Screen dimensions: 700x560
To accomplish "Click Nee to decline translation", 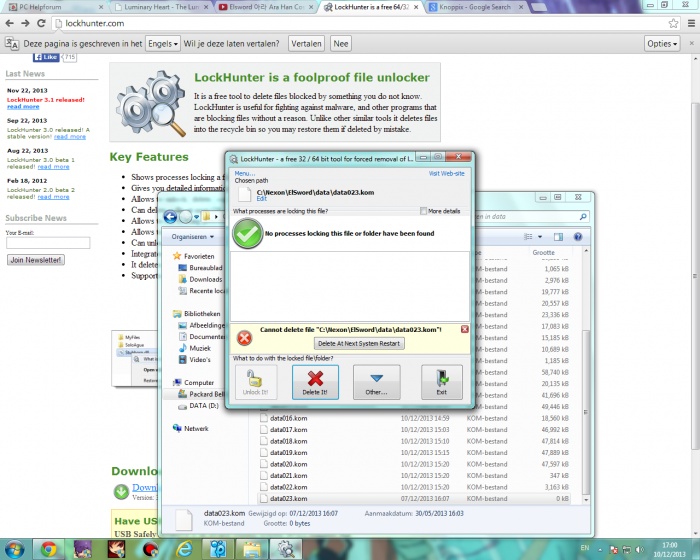I will tap(341, 44).
